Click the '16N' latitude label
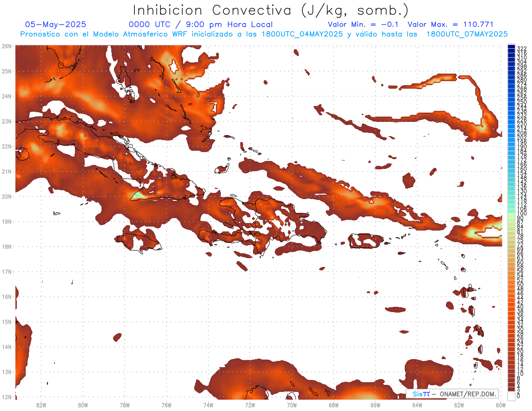 pos(7,296)
